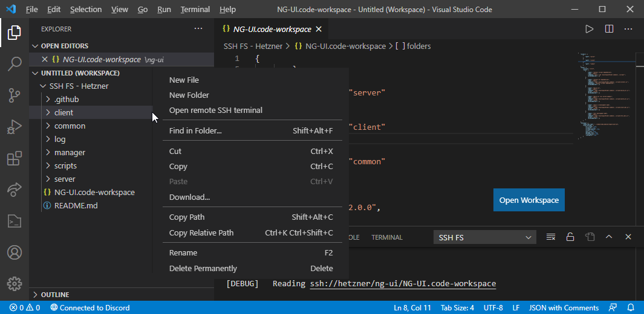
Task: Select Find in Folder... menu entry
Action: (x=251, y=131)
